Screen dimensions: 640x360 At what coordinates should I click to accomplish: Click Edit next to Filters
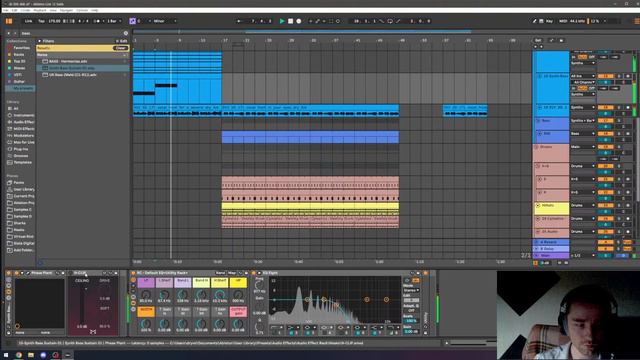[x=122, y=41]
